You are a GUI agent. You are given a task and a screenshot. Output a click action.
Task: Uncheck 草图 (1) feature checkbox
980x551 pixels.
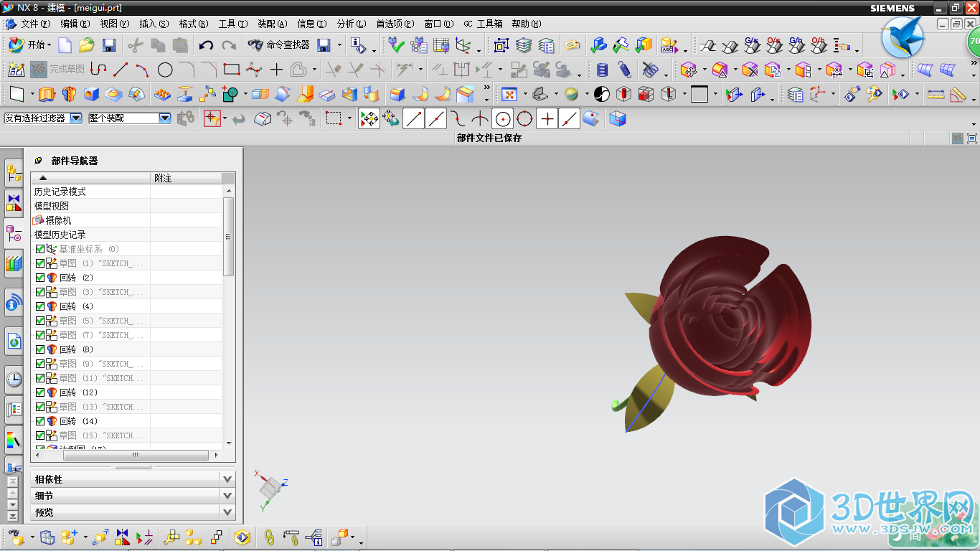point(40,263)
